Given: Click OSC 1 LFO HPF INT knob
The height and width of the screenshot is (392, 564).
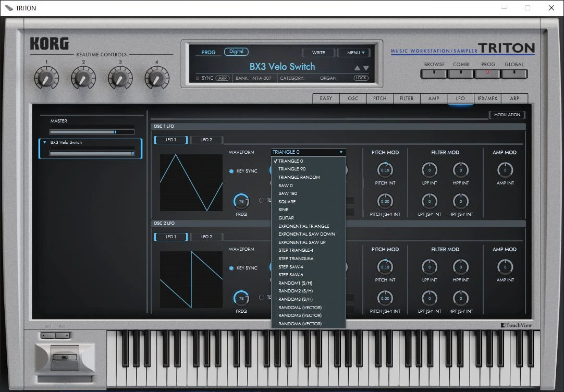Looking at the screenshot, I should (x=461, y=170).
